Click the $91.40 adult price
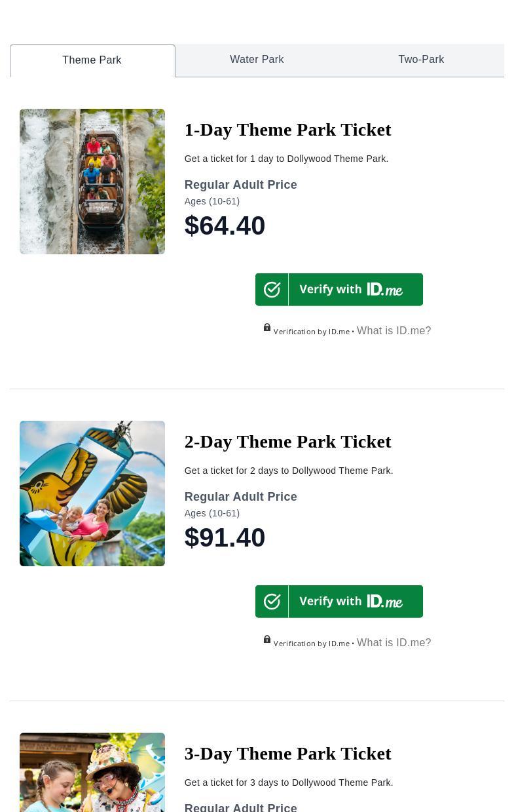Screen dimensions: 514x812 pos(225,538)
